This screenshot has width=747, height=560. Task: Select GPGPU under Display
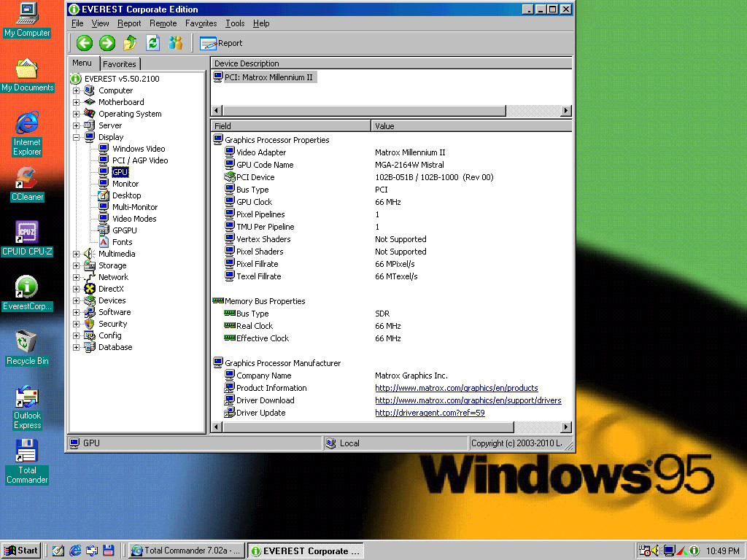124,230
